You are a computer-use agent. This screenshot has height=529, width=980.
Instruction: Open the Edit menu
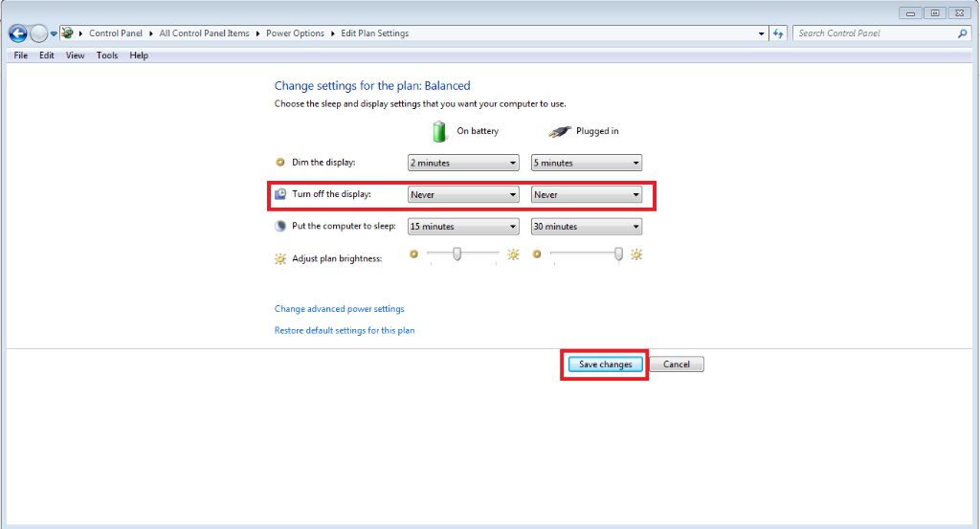(47, 55)
